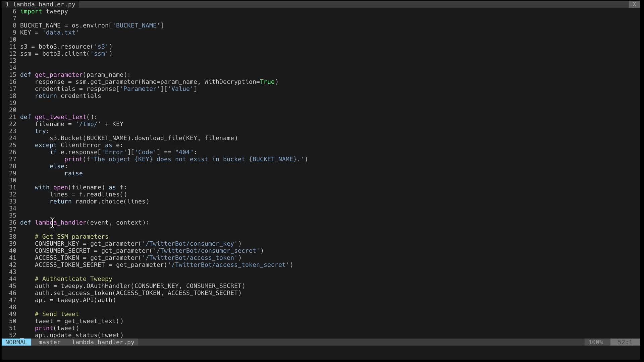
Task: Click on 'True' in WithDecryption argument
Action: tap(267, 82)
